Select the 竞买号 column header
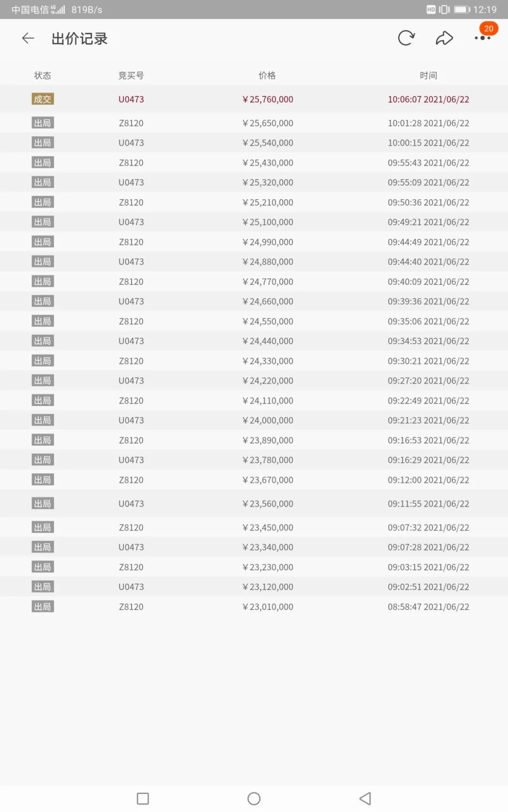Viewport: 508px width, 812px height. pyautogui.click(x=131, y=75)
